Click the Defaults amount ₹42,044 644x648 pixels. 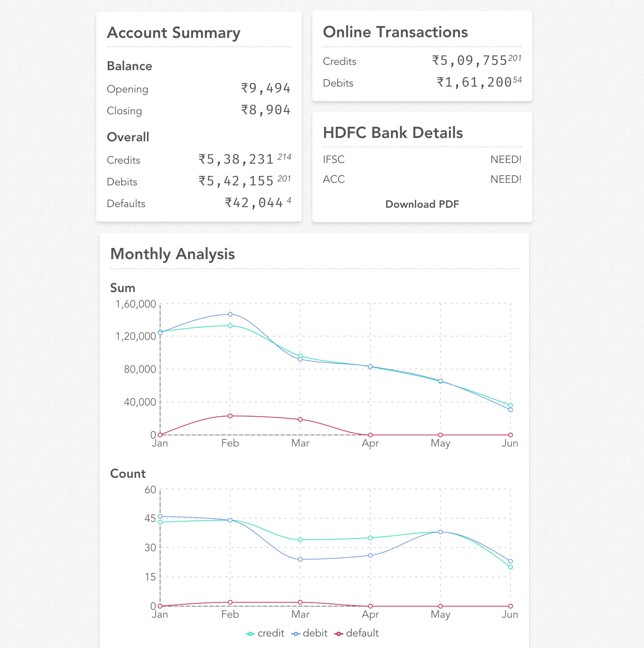tap(254, 203)
